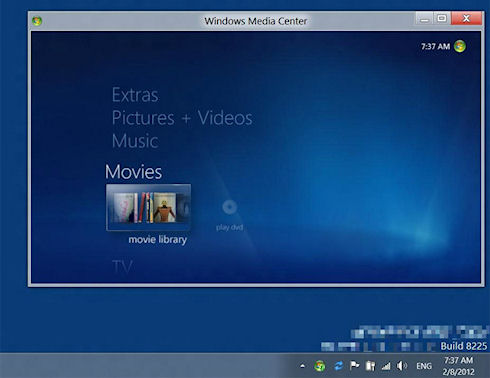The image size is (490, 378).
Task: Click the power battery tray icon
Action: [370, 366]
